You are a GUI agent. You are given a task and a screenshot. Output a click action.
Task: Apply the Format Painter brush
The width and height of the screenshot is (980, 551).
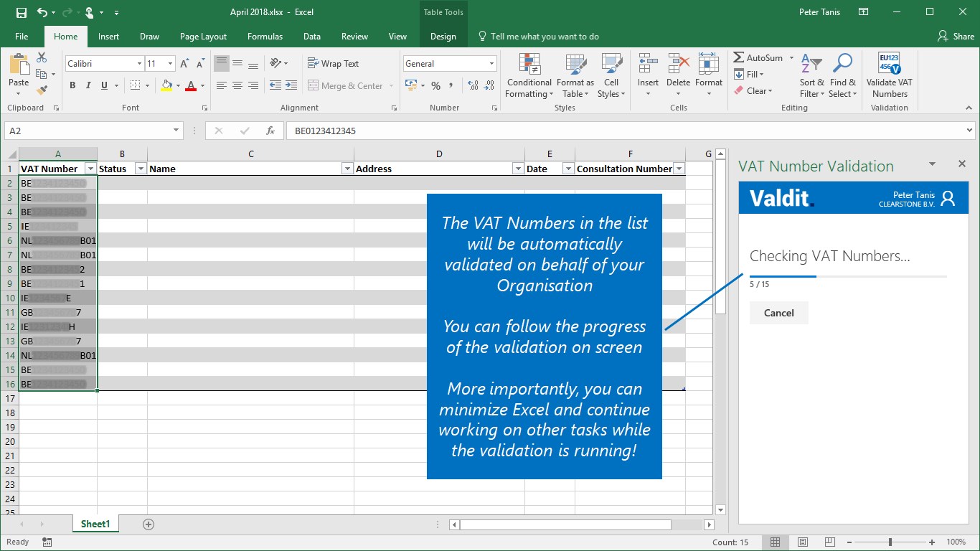pyautogui.click(x=42, y=90)
